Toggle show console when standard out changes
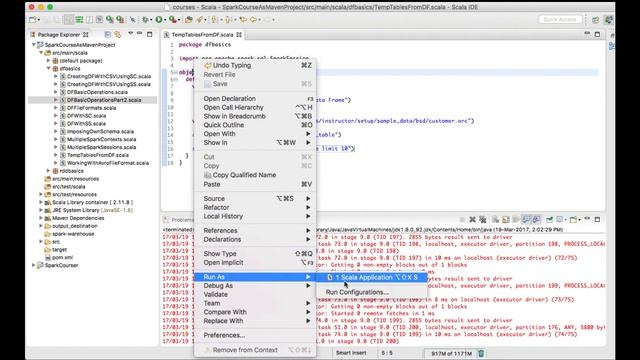640x360 pixels. 526,220
